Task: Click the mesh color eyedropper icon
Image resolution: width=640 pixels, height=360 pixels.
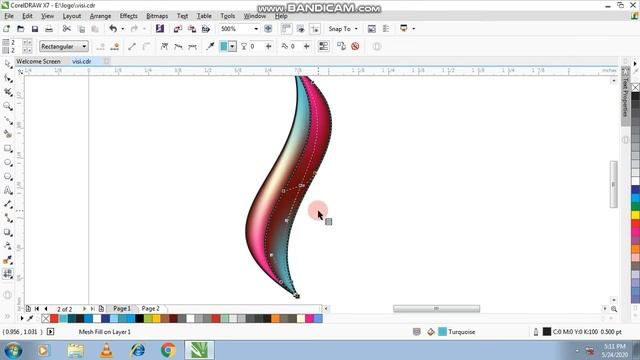Action: pyautogui.click(x=210, y=47)
